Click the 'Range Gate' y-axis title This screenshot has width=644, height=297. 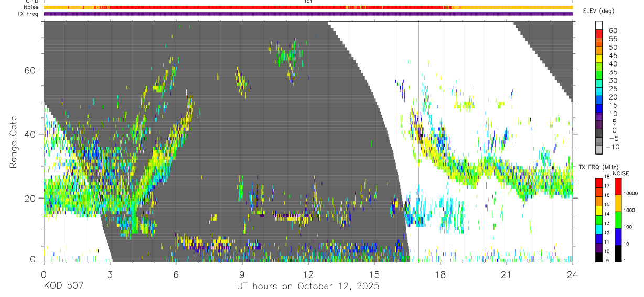tap(14, 142)
